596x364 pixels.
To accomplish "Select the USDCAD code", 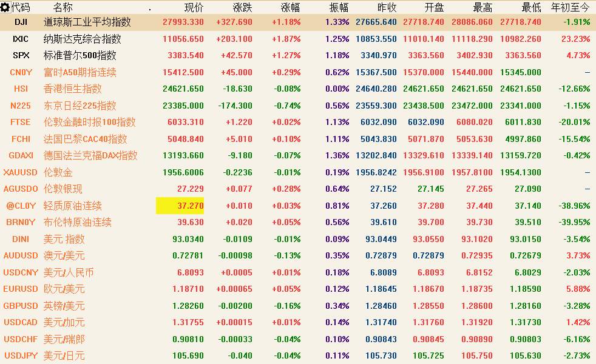I will coord(21,322).
